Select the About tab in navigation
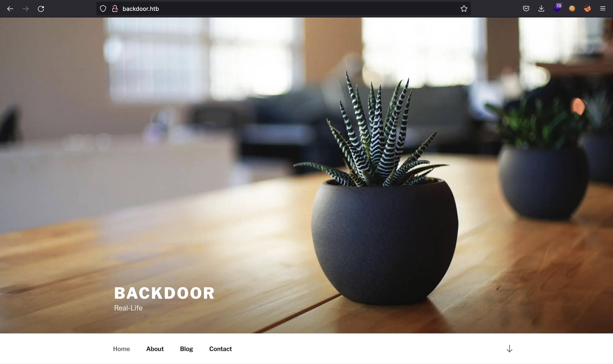The image size is (613, 364). pyautogui.click(x=155, y=349)
